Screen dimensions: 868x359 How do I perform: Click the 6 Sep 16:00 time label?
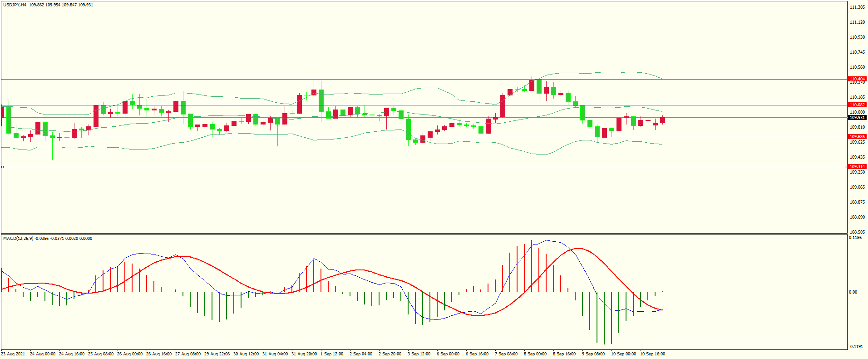coord(477,354)
